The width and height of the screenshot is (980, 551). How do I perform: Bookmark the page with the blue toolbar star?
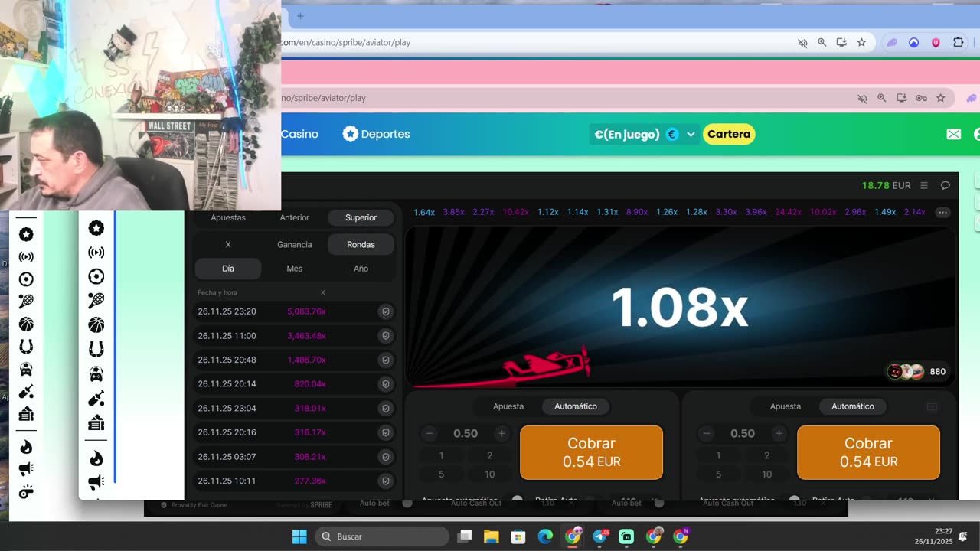861,43
